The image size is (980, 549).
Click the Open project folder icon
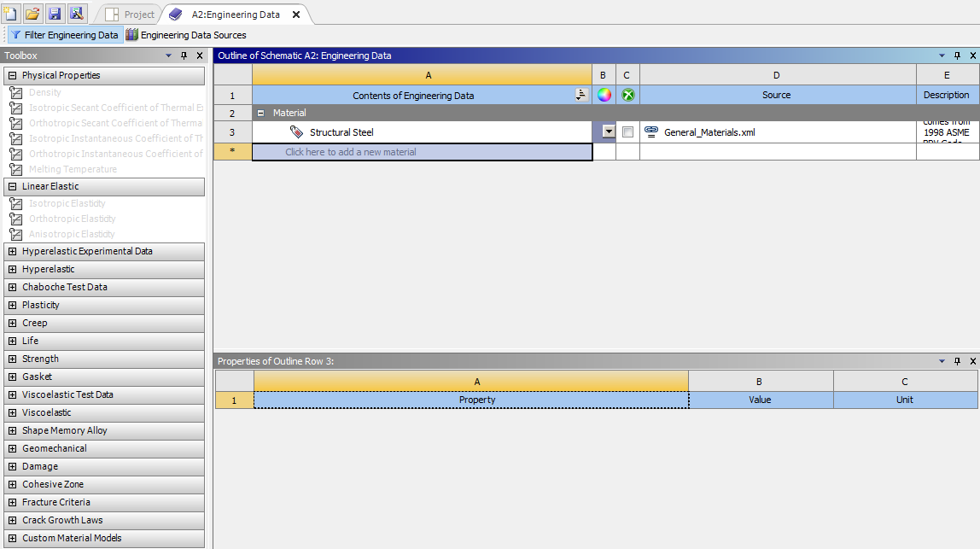click(32, 13)
